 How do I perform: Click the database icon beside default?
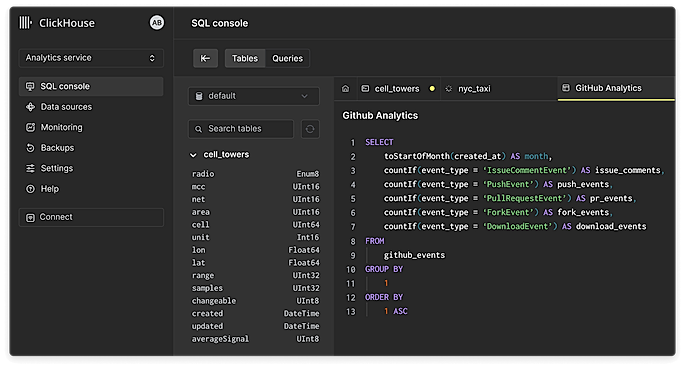[x=199, y=96]
